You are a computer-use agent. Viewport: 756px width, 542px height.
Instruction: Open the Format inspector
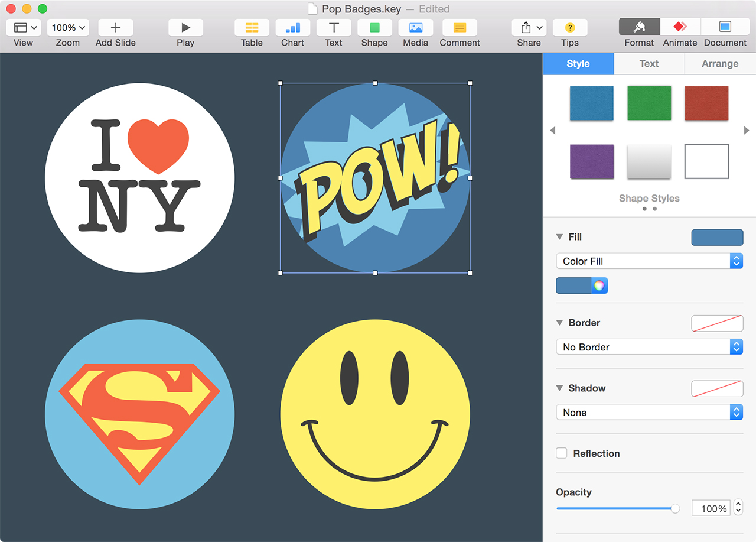[x=639, y=27]
